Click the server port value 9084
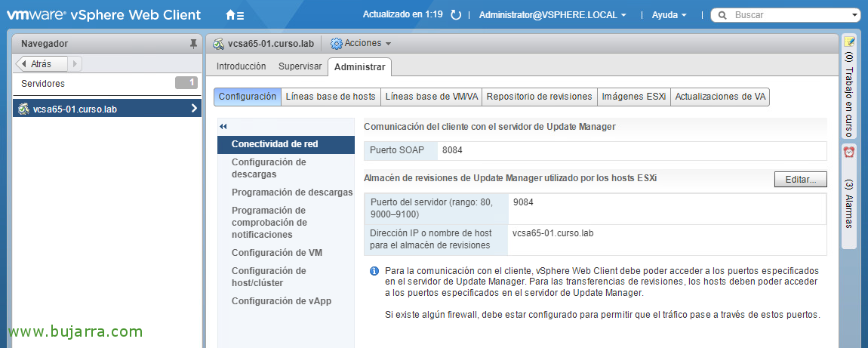The width and height of the screenshot is (868, 348). pos(523,202)
